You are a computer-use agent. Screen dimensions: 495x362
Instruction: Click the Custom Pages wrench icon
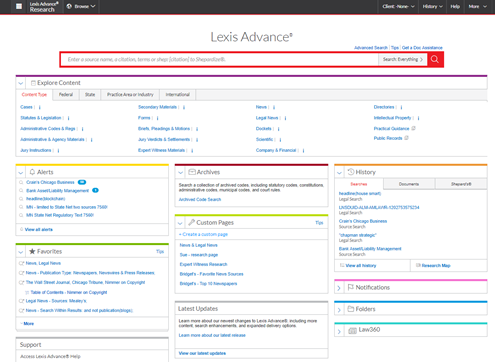coord(191,222)
